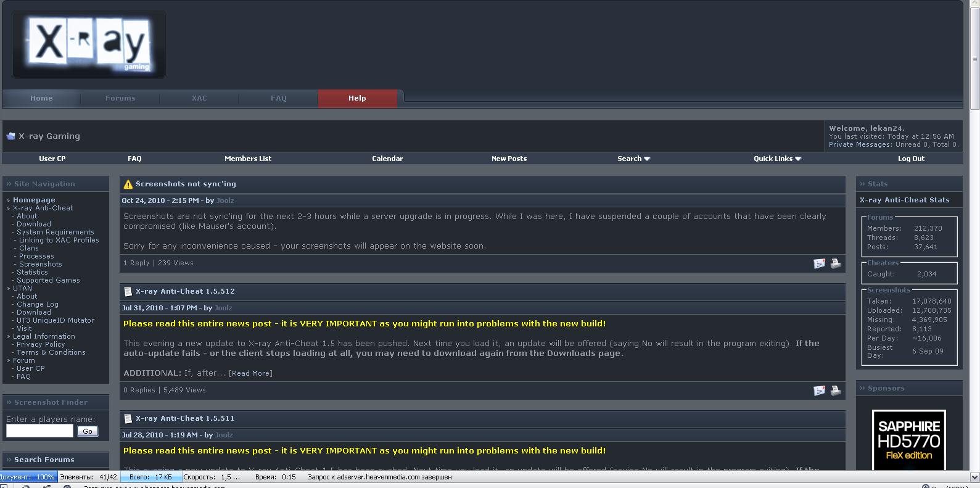
Task: Email the Screenshots not sync'ing post to a friend
Action: click(819, 263)
